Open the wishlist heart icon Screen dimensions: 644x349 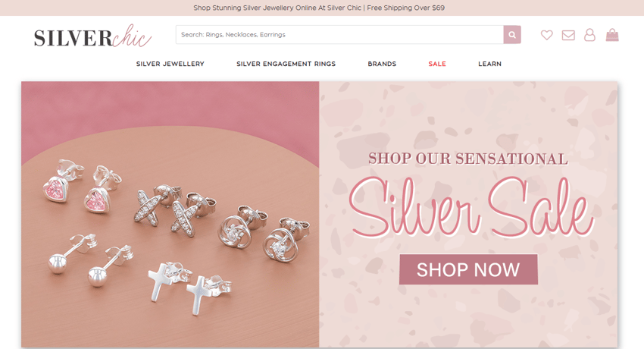[x=547, y=35]
